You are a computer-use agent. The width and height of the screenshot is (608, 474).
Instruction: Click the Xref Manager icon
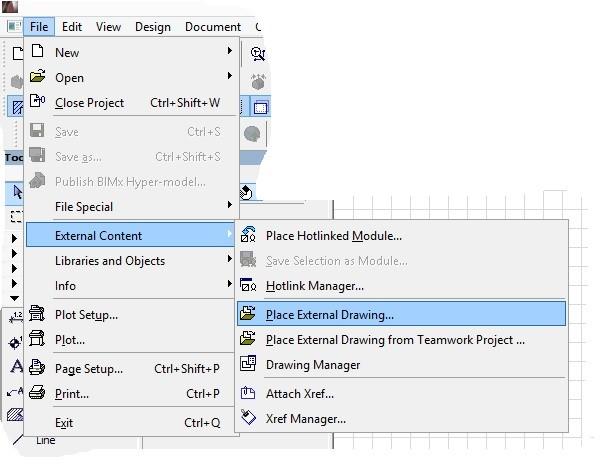pyautogui.click(x=248, y=419)
